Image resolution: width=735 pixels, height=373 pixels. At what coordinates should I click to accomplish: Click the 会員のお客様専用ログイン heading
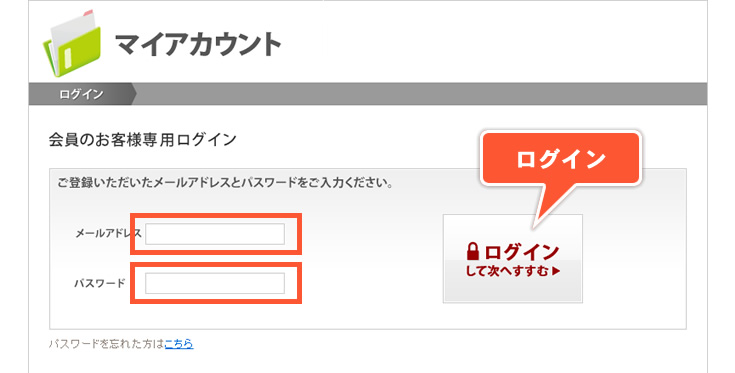click(142, 140)
